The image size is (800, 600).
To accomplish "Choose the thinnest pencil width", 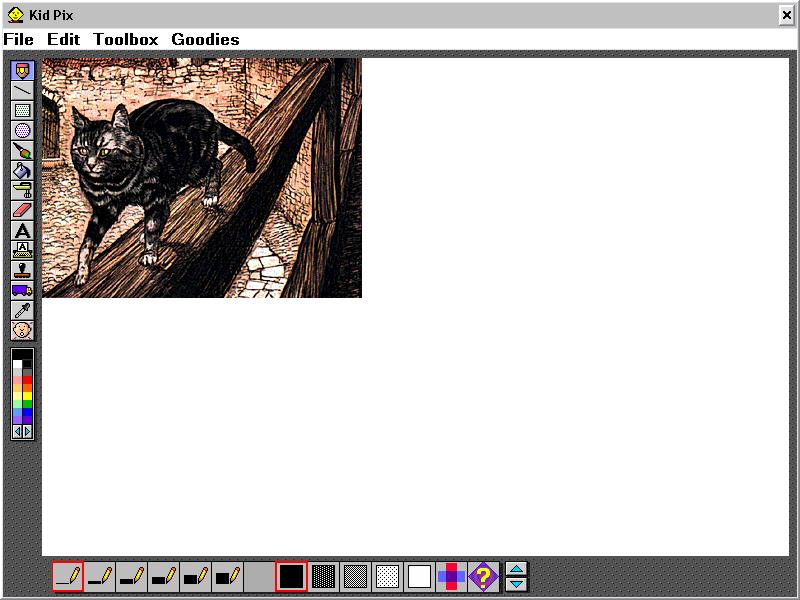I will 68,577.
